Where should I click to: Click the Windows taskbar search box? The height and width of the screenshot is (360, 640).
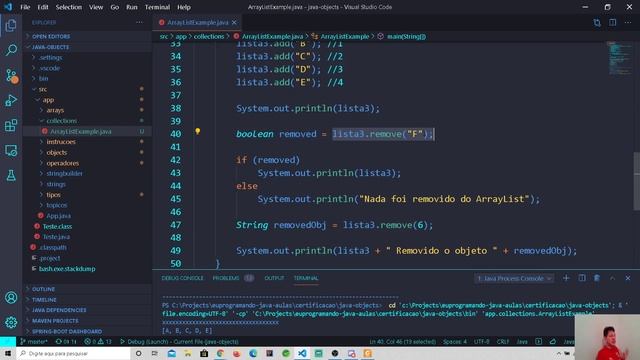click(73, 353)
